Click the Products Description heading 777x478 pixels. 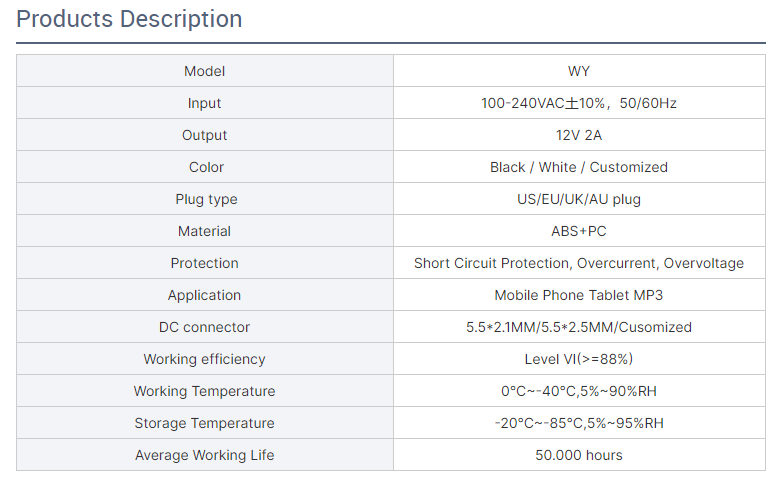[129, 19]
